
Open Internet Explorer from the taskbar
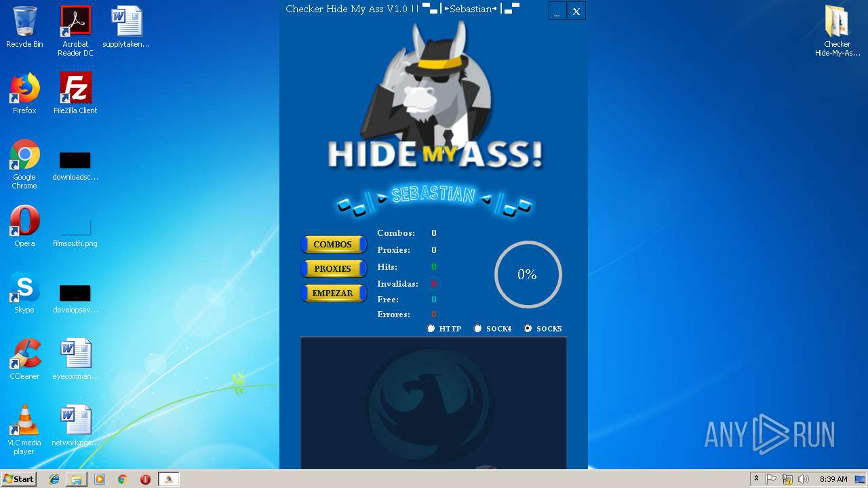(x=54, y=479)
